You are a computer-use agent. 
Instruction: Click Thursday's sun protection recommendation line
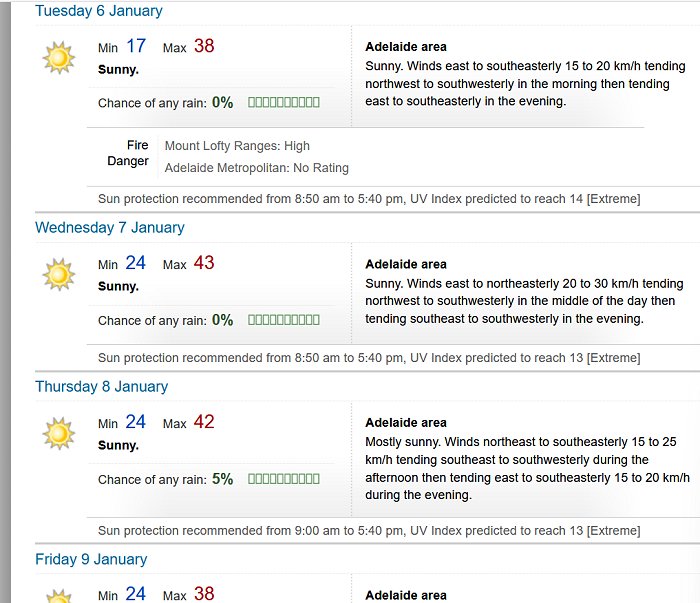369,531
